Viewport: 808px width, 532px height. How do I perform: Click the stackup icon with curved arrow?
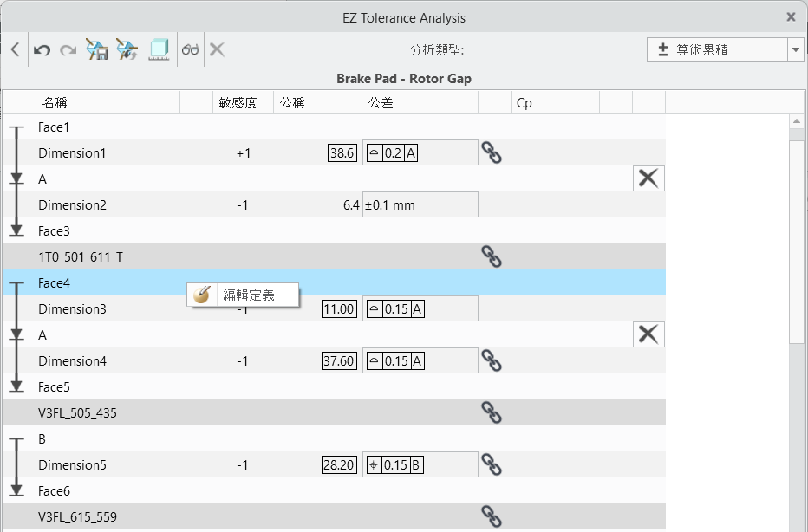(x=127, y=49)
